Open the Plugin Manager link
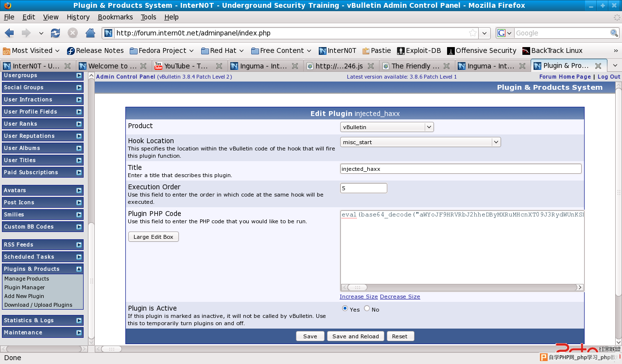 tap(24, 287)
